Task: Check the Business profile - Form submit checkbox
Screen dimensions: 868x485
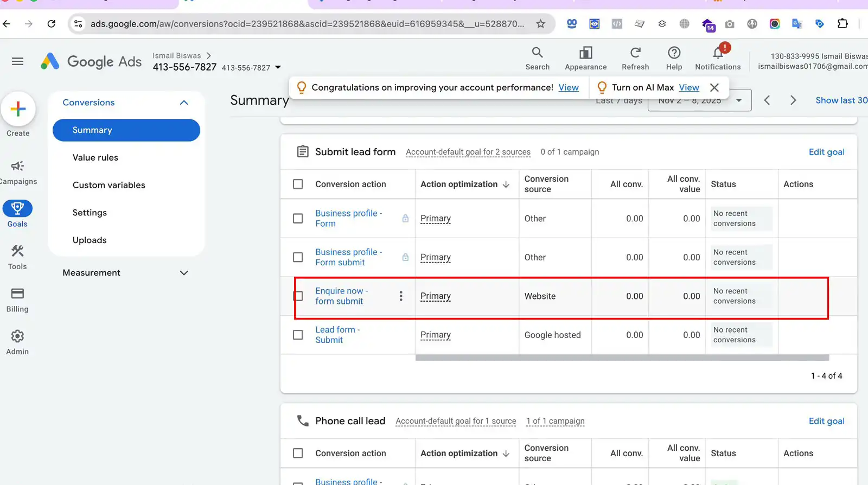Action: pyautogui.click(x=298, y=257)
